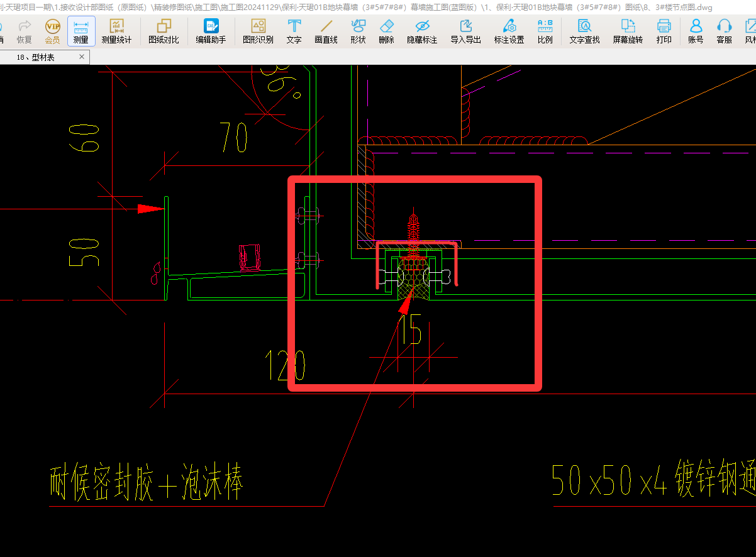Select the 测量 measure tool
The width and height of the screenshot is (756, 557).
point(81,31)
